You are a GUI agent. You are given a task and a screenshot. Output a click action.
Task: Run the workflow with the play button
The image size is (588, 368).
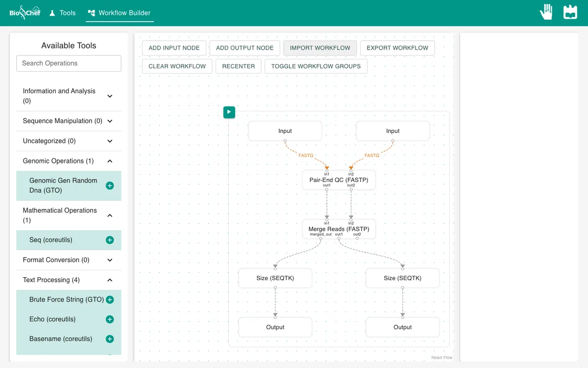tap(229, 112)
